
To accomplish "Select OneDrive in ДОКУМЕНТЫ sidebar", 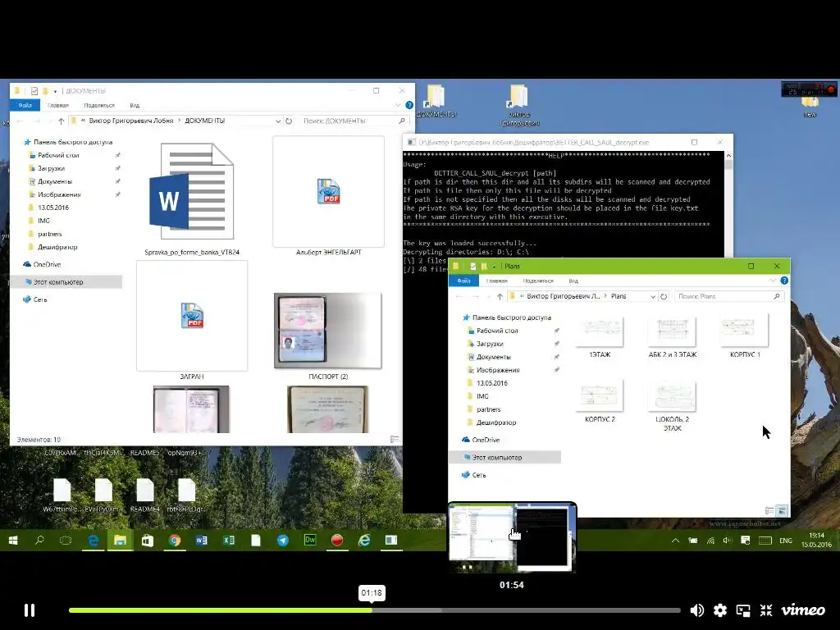I will pos(47,265).
